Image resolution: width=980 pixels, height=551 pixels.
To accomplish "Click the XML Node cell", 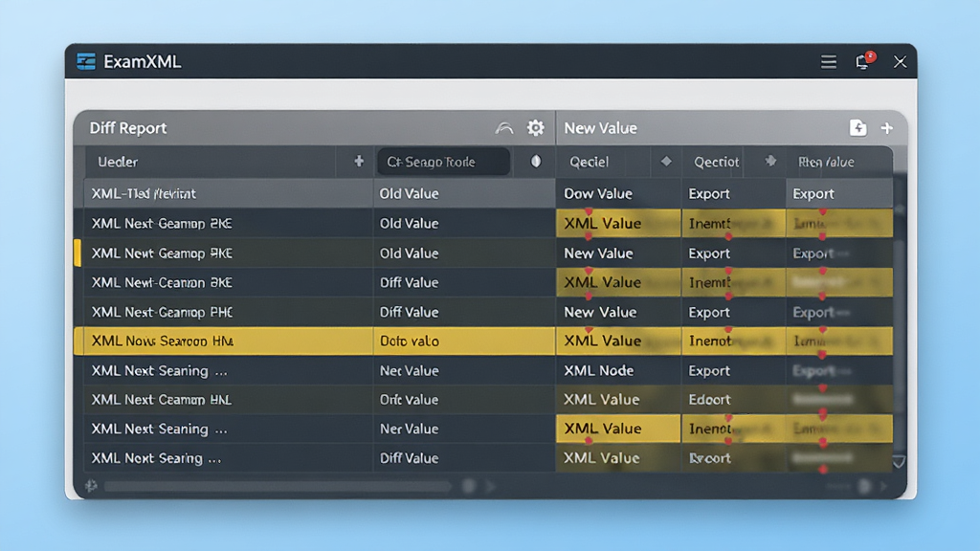I will (618, 370).
